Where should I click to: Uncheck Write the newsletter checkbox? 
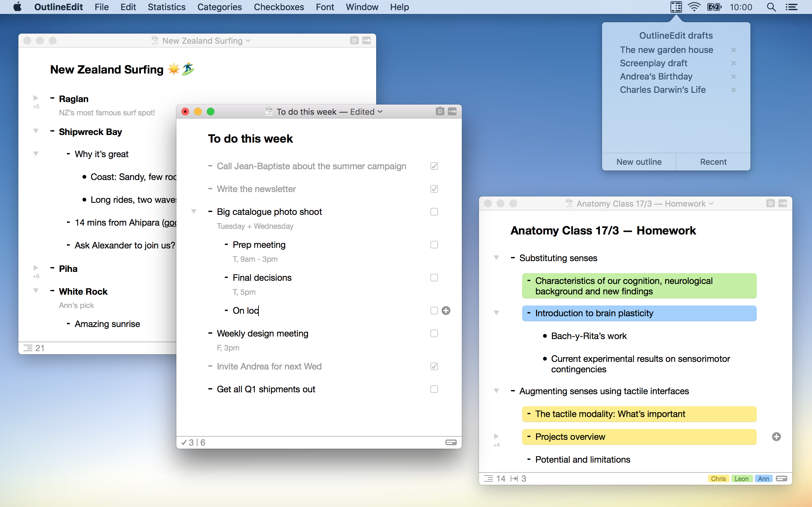434,189
